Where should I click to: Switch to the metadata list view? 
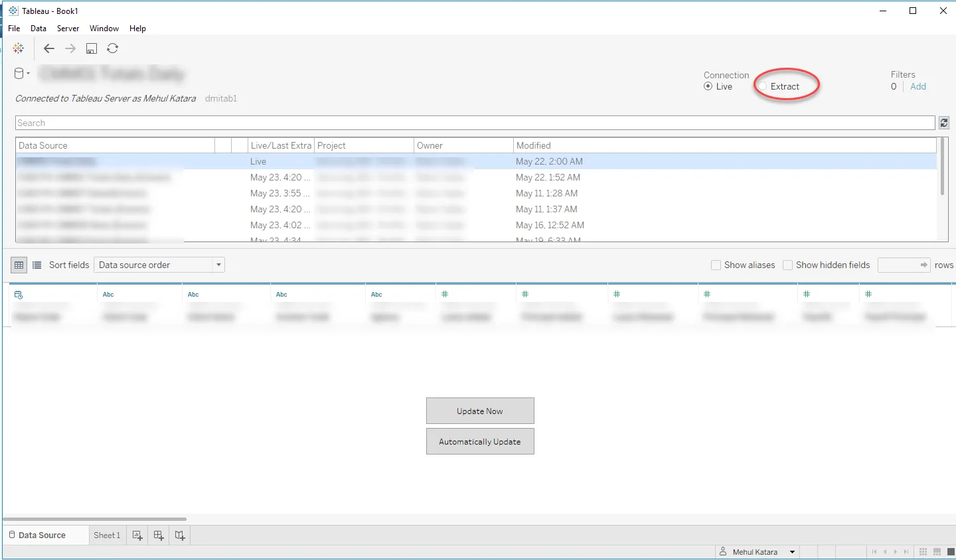click(x=37, y=265)
